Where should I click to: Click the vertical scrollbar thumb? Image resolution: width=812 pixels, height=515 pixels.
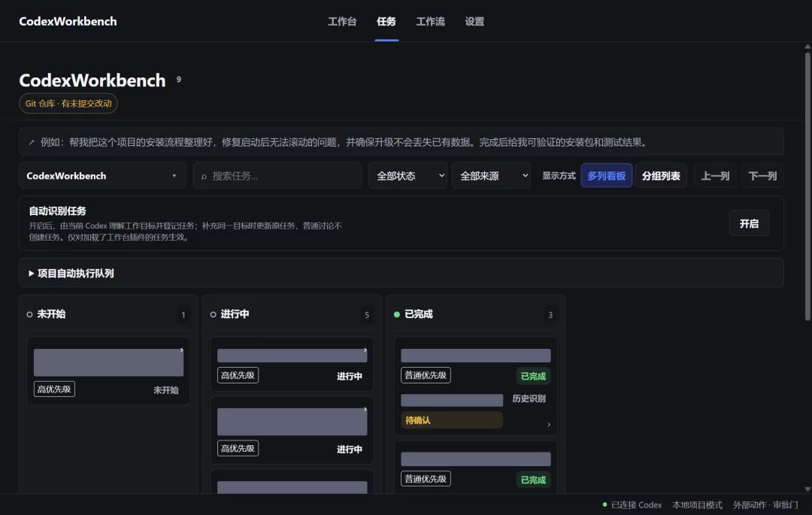807,186
